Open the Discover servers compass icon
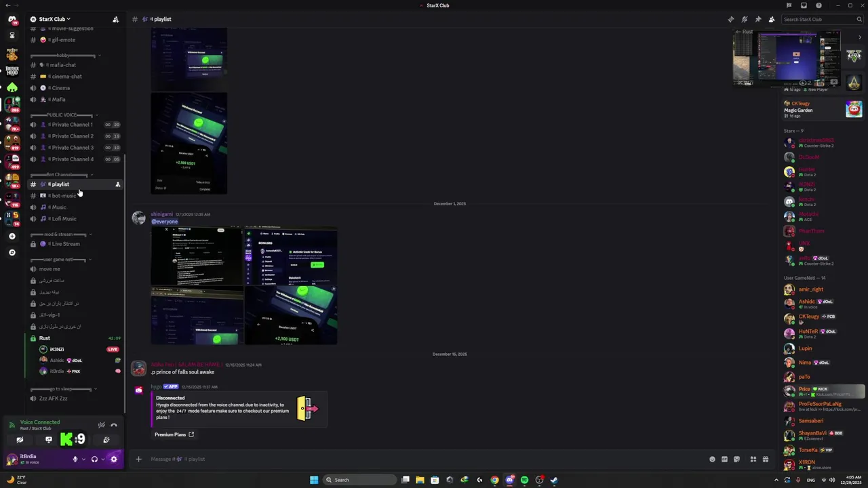Image resolution: width=868 pixels, height=488 pixels. 12,252
